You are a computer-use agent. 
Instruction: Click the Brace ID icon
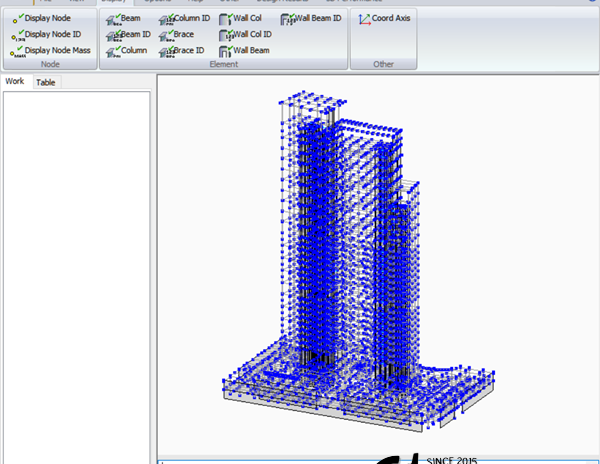[167, 50]
